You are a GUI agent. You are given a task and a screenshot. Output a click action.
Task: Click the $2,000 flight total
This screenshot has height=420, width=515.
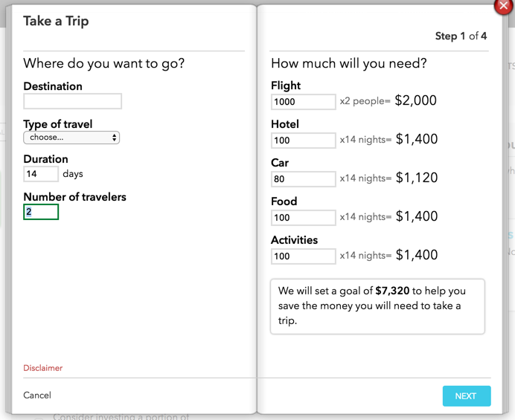pyautogui.click(x=415, y=100)
